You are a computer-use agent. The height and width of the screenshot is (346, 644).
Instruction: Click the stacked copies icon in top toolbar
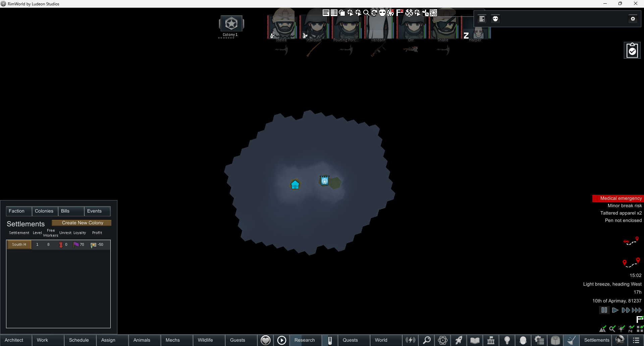[x=342, y=13]
